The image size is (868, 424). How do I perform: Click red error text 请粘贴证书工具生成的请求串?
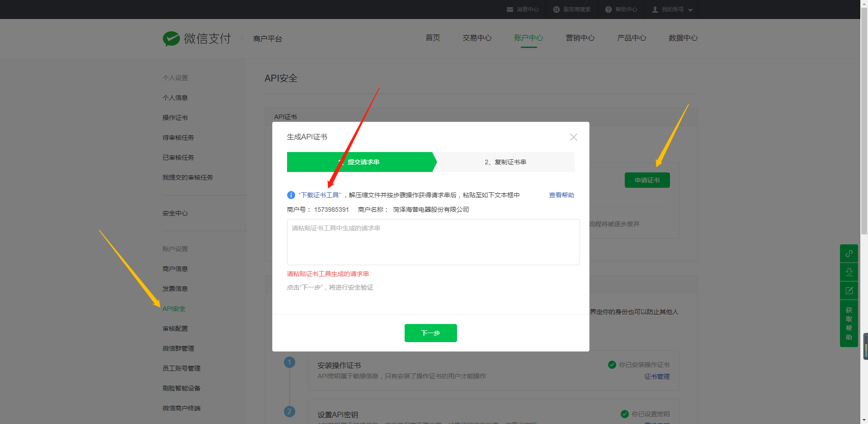(x=328, y=274)
